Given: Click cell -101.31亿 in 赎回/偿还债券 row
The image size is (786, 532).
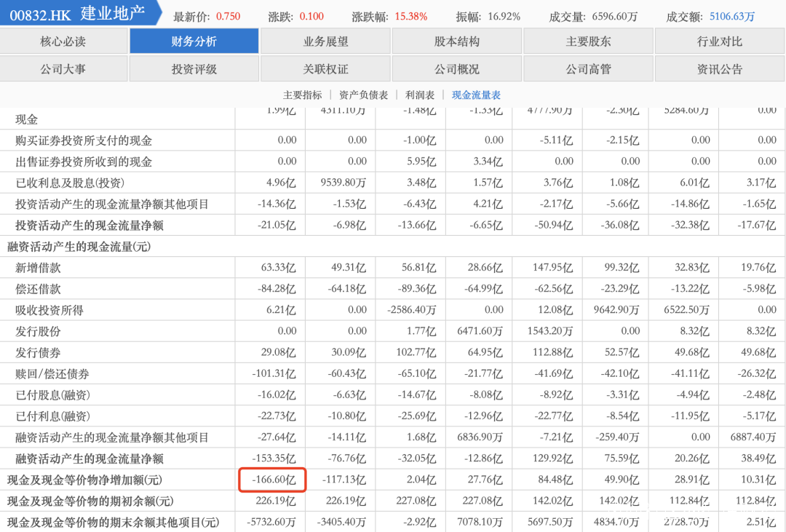Looking at the screenshot, I should click(274, 374).
